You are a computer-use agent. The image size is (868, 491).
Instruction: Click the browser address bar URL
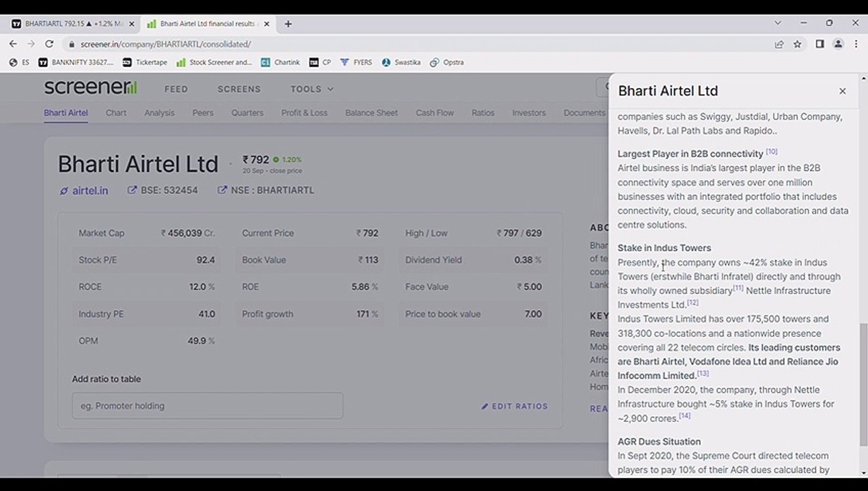coord(166,44)
